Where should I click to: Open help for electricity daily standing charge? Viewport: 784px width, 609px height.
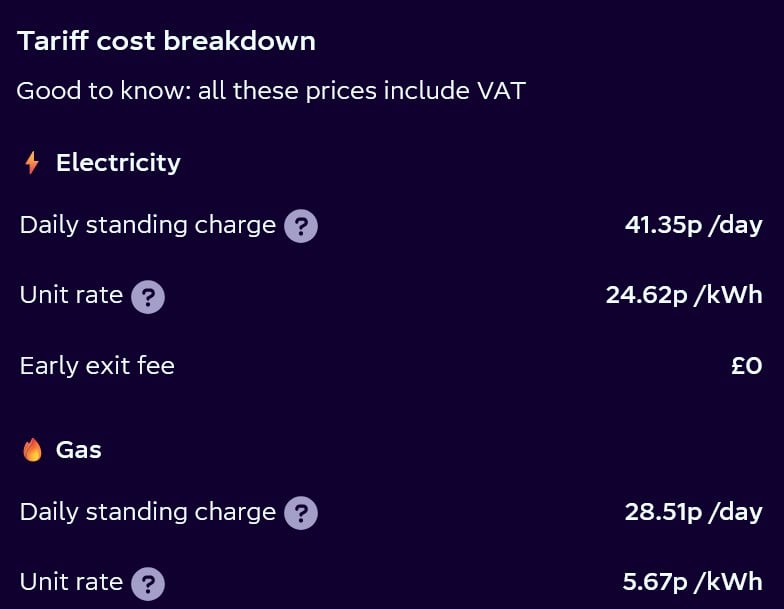coord(300,226)
